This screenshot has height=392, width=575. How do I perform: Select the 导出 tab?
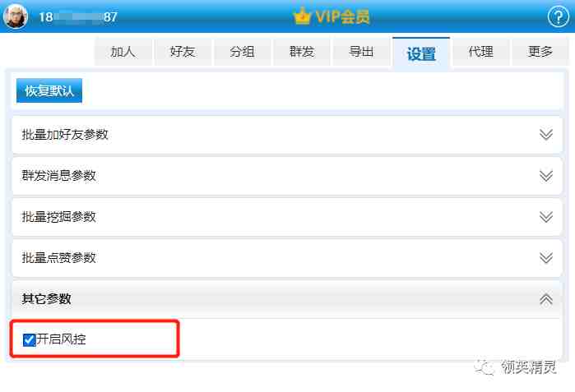click(362, 52)
